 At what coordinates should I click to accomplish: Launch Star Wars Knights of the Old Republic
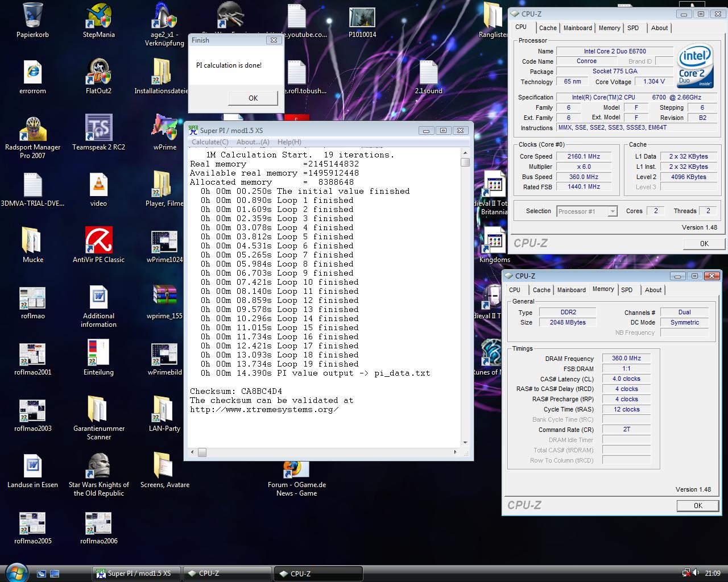98,465
